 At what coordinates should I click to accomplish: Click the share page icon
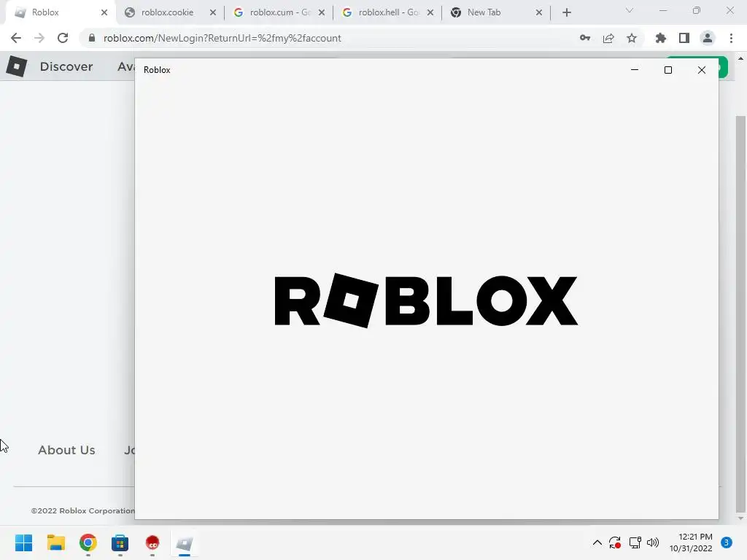[608, 38]
